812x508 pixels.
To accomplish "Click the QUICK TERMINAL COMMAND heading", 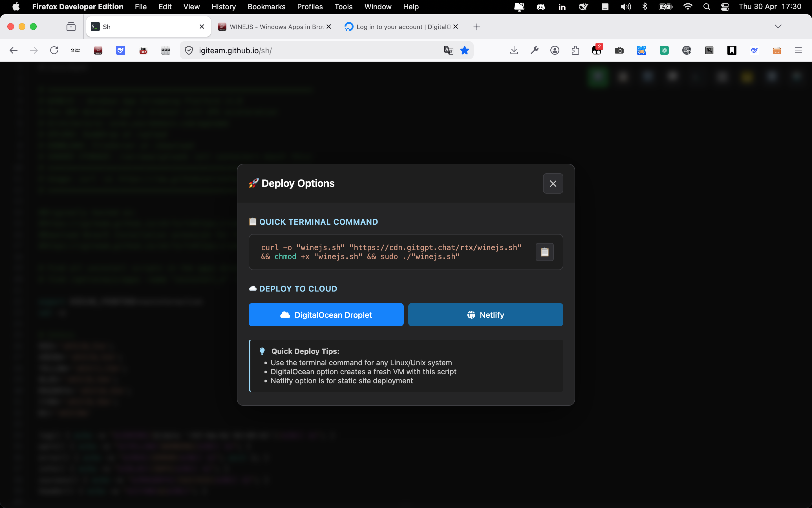I will (318, 222).
